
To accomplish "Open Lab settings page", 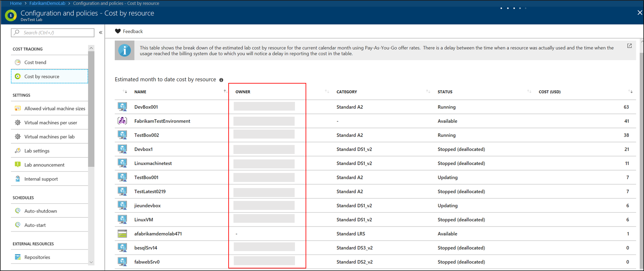I will (50, 151).
